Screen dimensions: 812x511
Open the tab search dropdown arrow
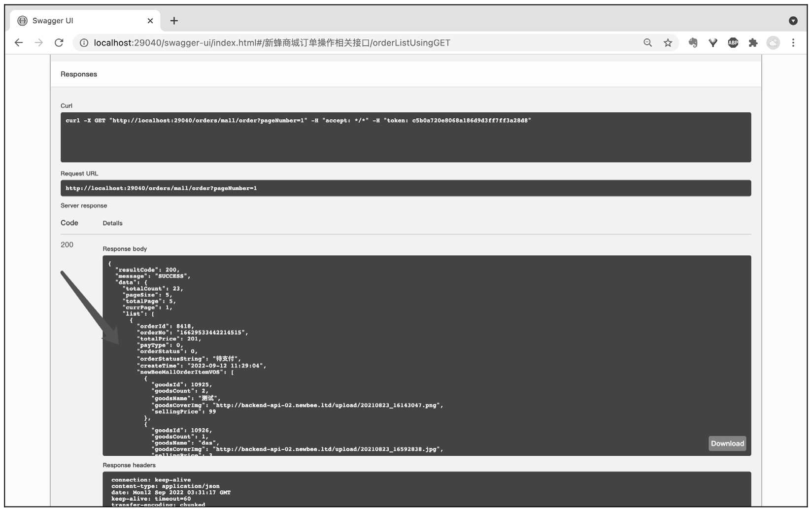click(793, 21)
